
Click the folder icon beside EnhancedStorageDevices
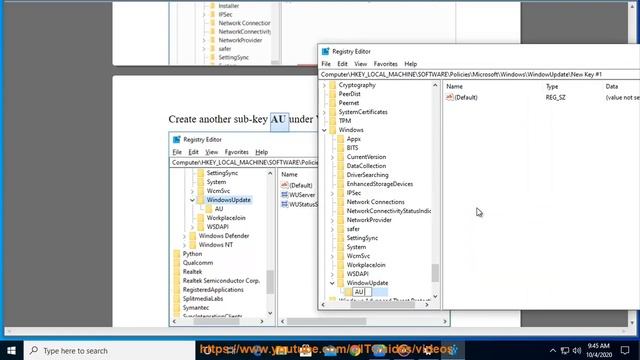(x=341, y=184)
